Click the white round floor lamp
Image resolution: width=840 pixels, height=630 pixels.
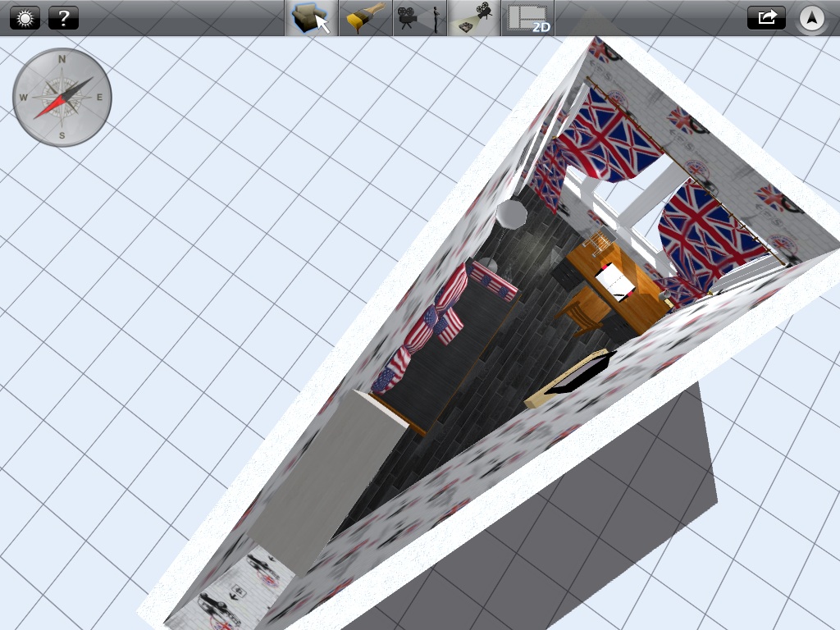pyautogui.click(x=511, y=214)
